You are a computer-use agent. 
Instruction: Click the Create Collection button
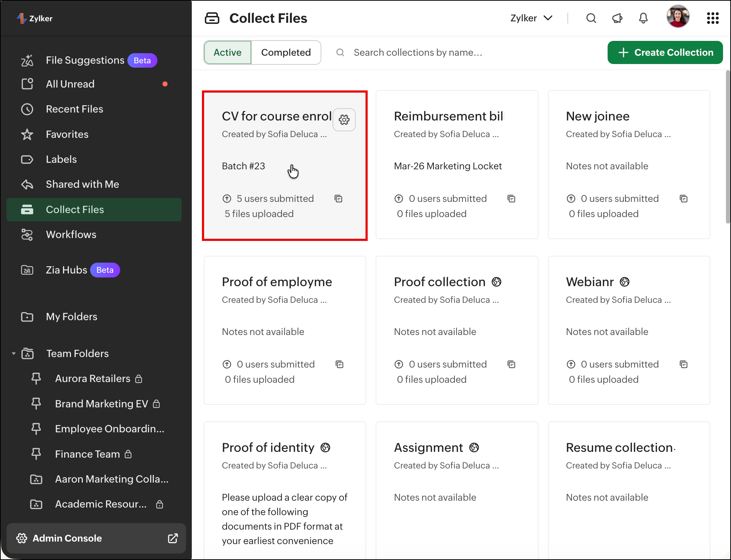click(665, 52)
